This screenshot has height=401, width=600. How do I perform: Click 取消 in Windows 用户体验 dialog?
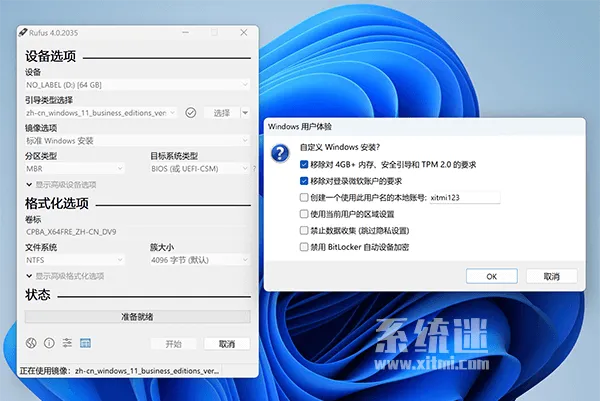point(552,276)
